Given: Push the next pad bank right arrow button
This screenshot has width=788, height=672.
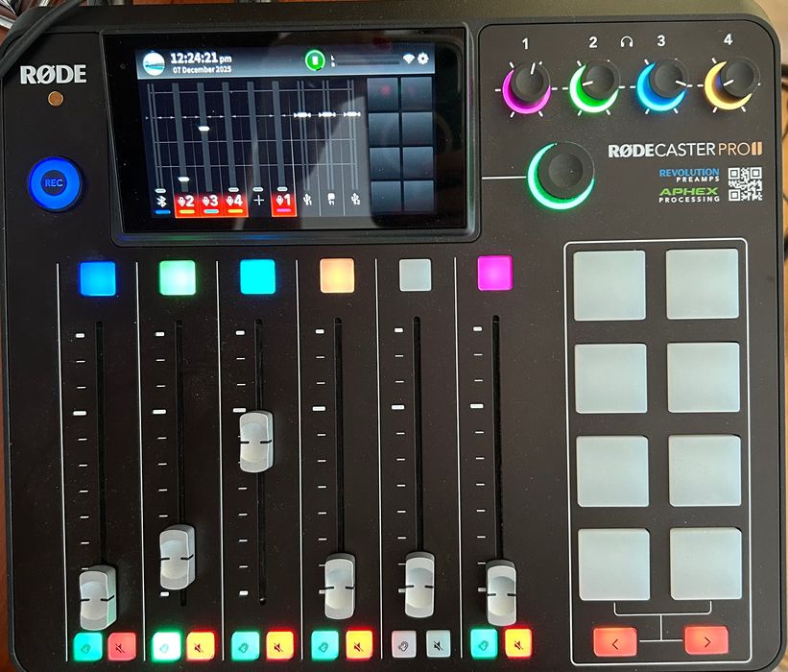Looking at the screenshot, I should [706, 640].
